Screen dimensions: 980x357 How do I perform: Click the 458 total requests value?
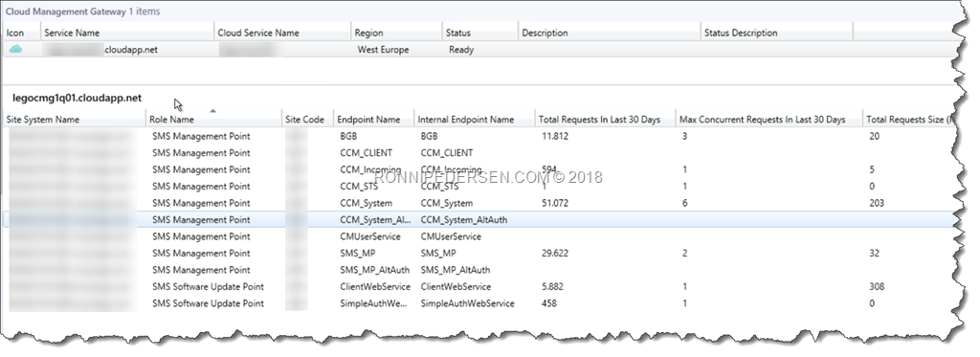click(548, 303)
